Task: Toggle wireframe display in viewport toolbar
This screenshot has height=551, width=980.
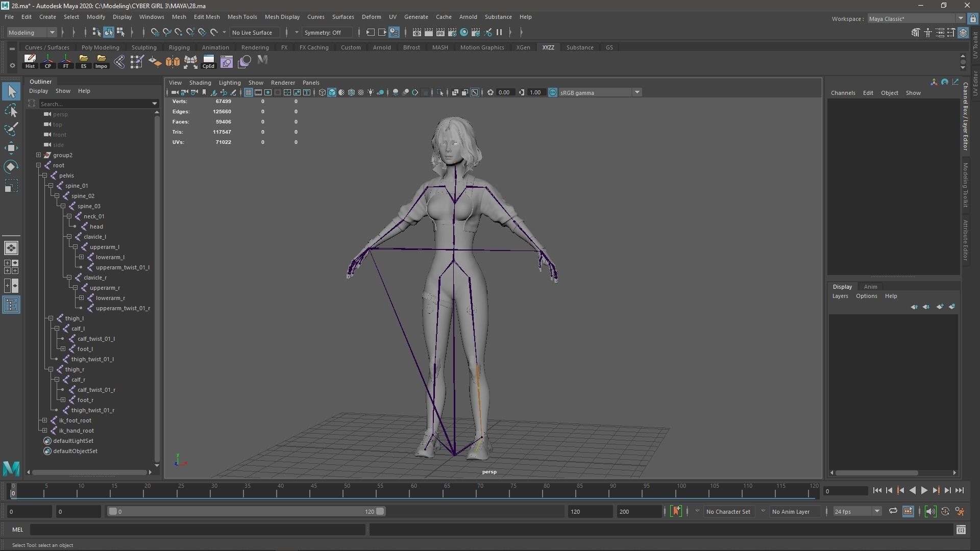Action: 322,92
